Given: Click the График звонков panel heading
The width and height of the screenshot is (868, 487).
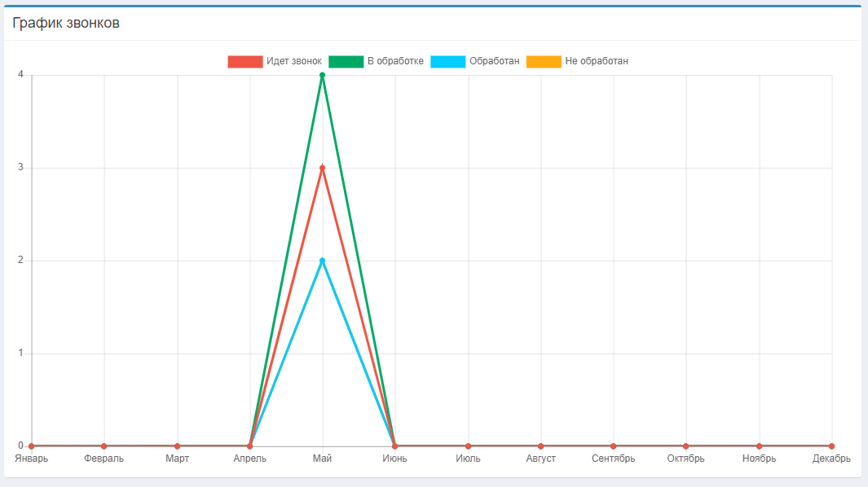Looking at the screenshot, I should 66,24.
